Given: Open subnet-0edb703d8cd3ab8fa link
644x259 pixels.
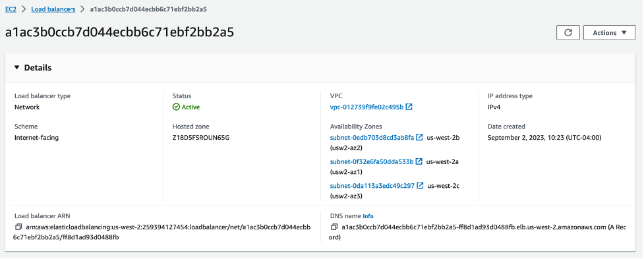Looking at the screenshot, I should tap(372, 138).
